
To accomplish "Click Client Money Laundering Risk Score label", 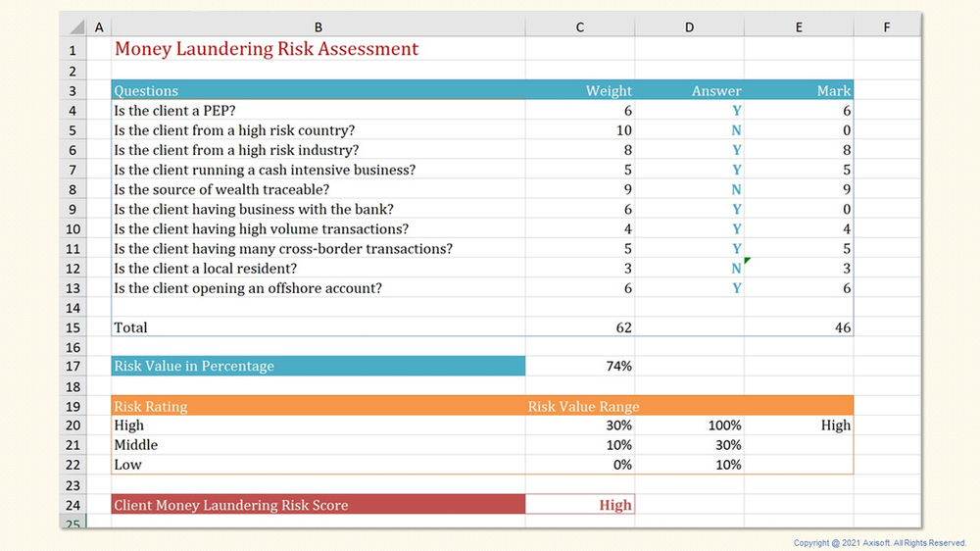I will point(318,505).
